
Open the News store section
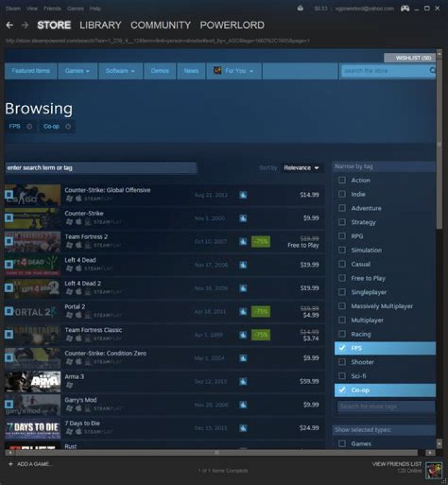pyautogui.click(x=191, y=71)
